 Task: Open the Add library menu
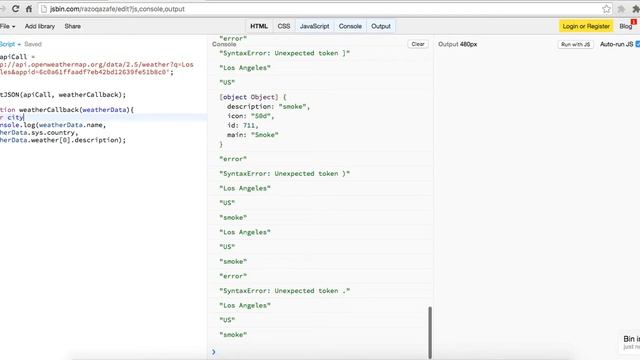coord(40,26)
